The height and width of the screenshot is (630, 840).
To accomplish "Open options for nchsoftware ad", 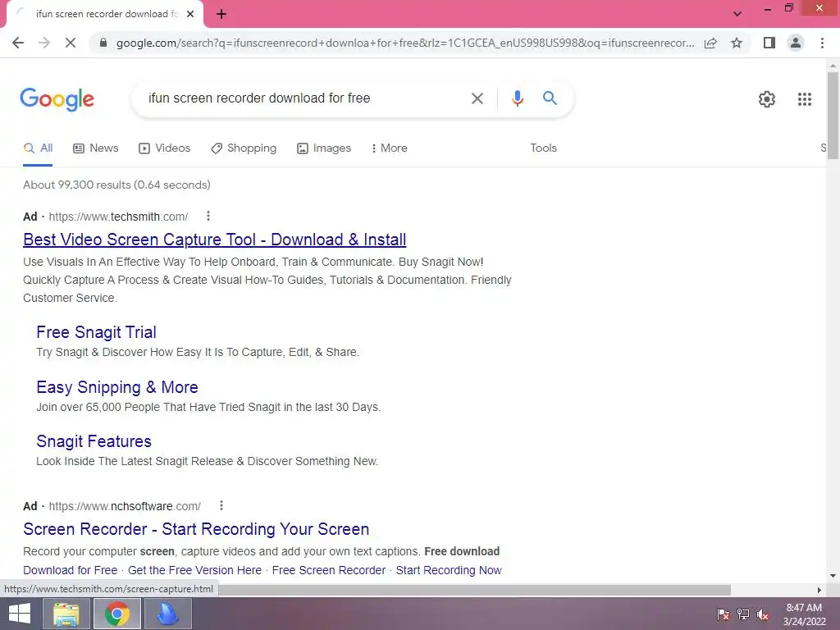I will [221, 505].
